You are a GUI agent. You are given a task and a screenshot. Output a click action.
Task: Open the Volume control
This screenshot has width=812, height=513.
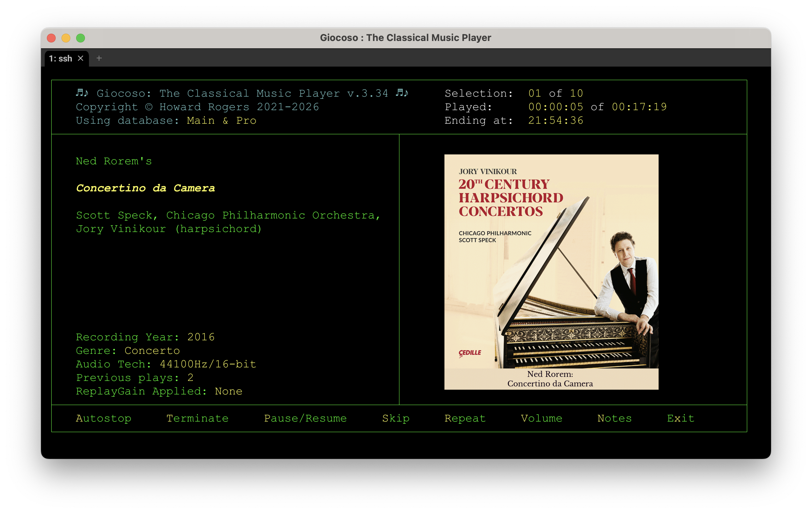tap(541, 418)
